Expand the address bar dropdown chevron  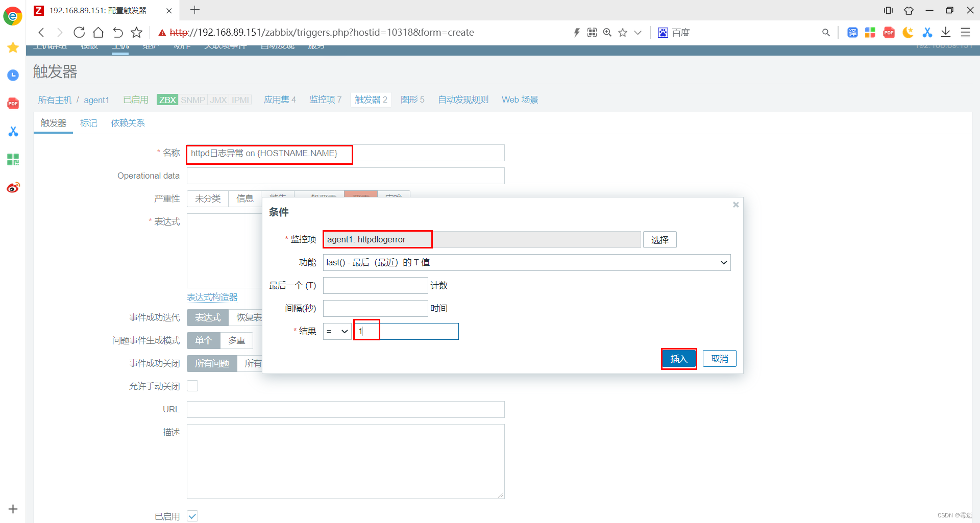(638, 33)
